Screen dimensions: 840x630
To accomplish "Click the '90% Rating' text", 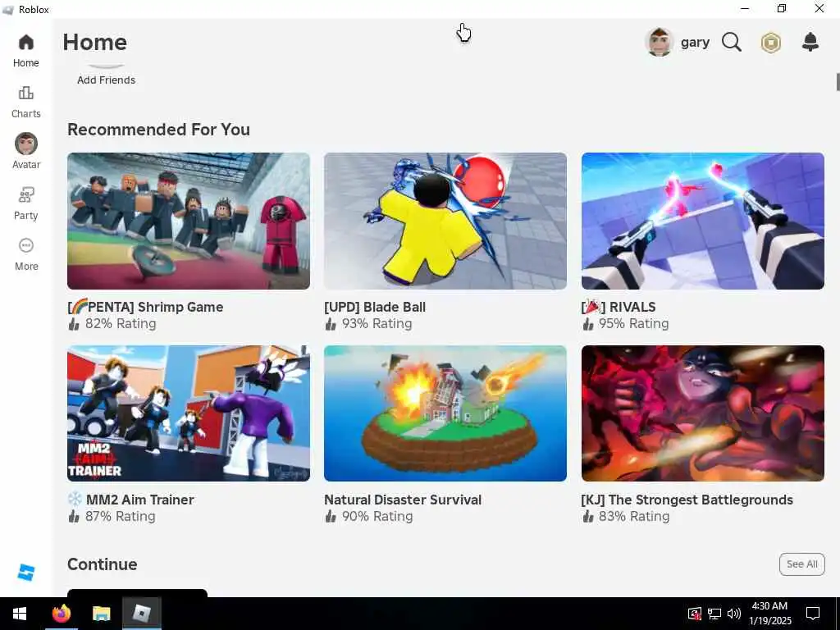I will point(377,516).
